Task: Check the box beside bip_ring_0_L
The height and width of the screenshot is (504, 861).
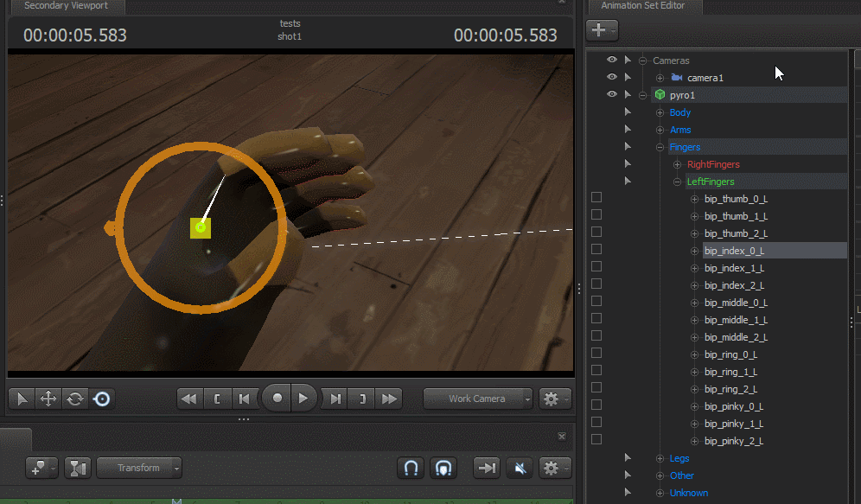Action: (596, 353)
